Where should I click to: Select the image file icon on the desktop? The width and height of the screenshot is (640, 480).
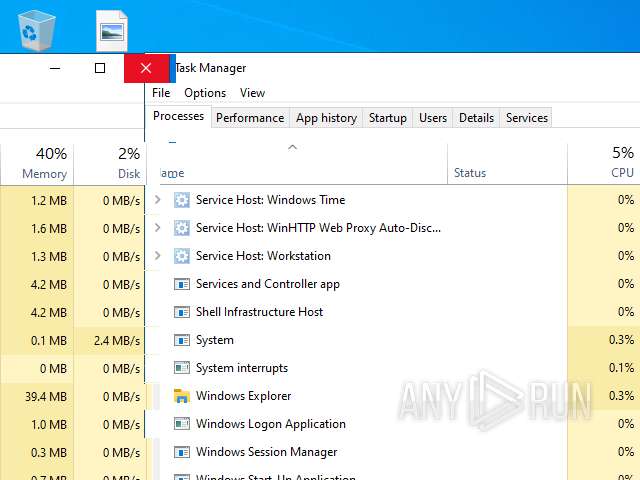point(112,31)
